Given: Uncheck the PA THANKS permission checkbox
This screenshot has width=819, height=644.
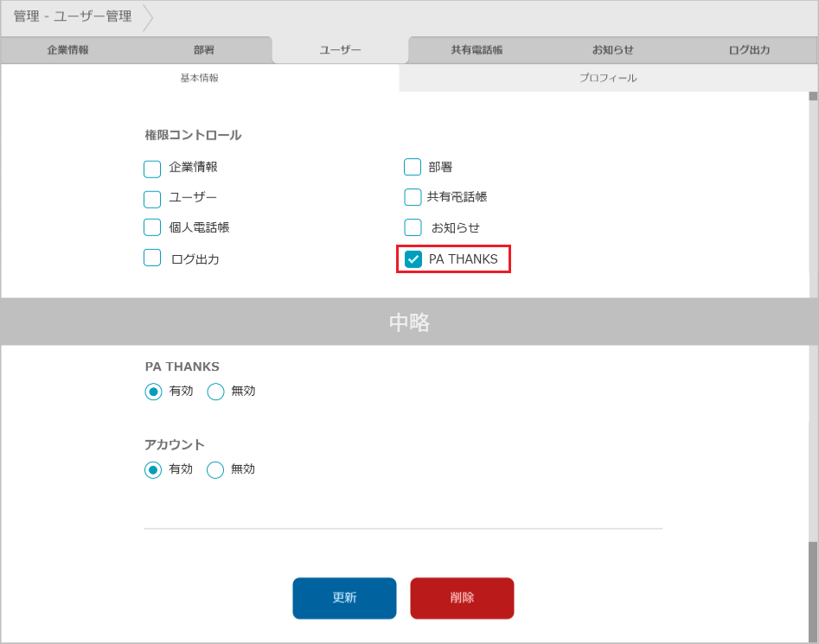Looking at the screenshot, I should [x=413, y=259].
